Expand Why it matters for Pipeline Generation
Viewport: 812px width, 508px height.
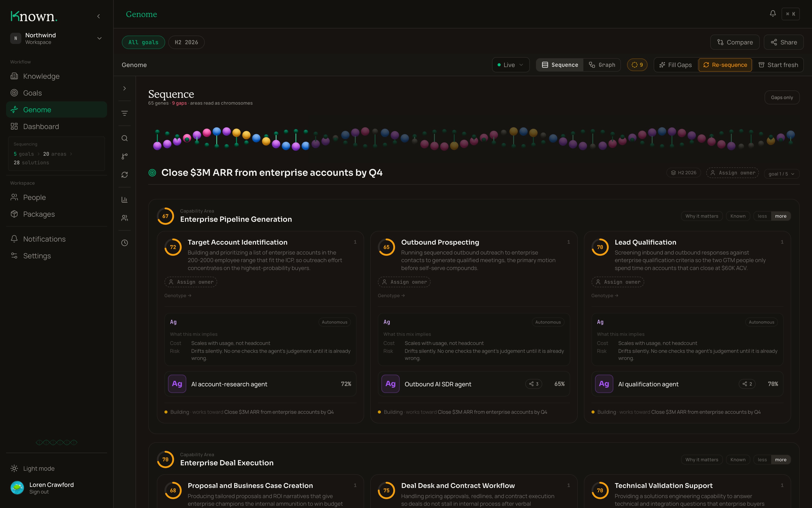(x=702, y=216)
